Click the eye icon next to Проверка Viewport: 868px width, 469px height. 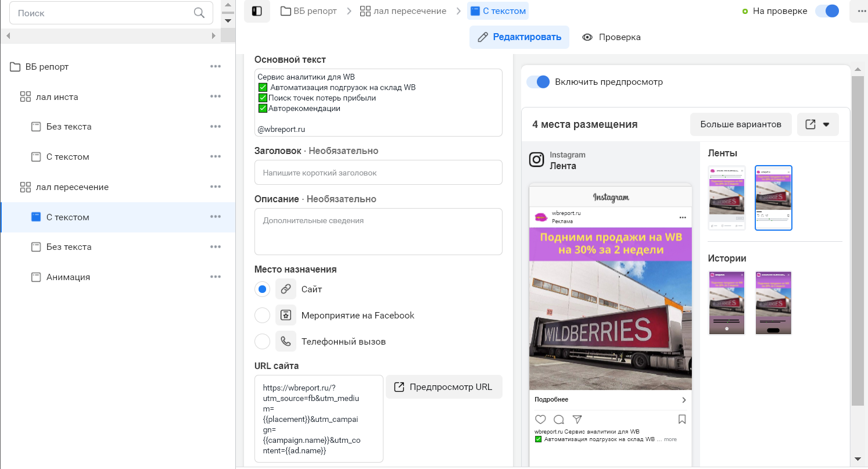(x=587, y=37)
